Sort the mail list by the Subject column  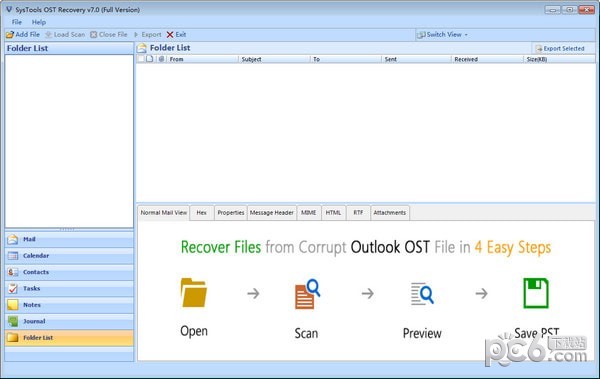274,59
